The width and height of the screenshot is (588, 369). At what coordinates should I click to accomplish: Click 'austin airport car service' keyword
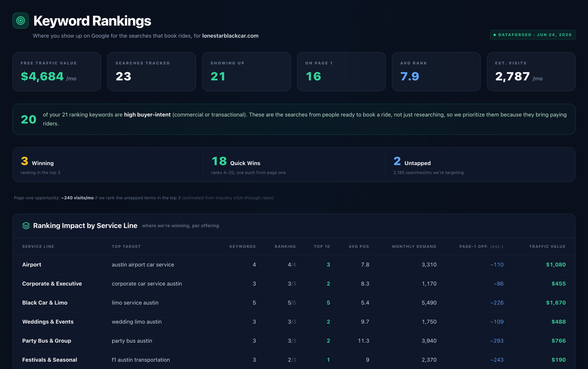click(x=143, y=265)
